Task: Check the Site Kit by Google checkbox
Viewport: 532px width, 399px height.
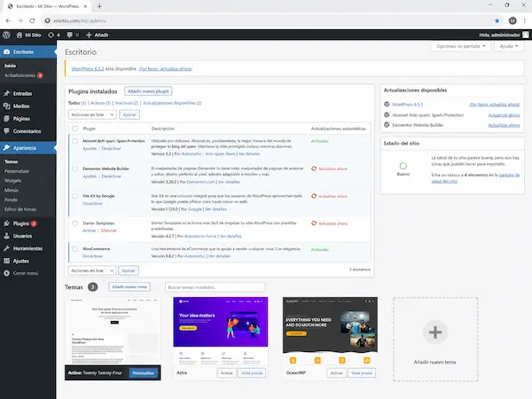Action: [75, 196]
